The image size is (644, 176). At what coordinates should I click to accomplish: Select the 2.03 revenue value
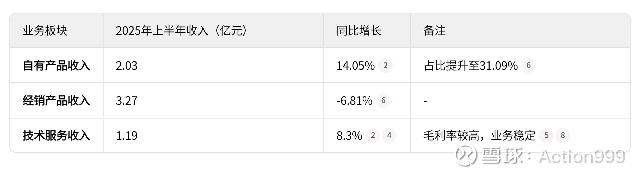127,66
